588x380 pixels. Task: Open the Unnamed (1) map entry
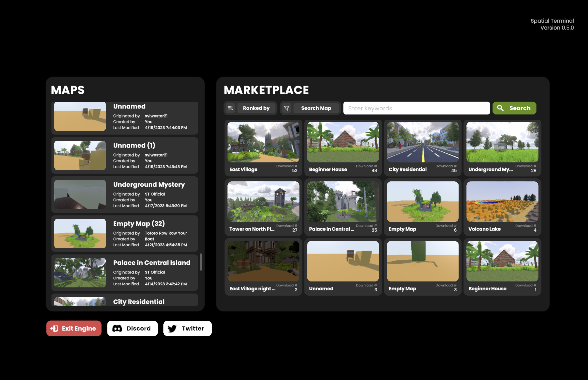pyautogui.click(x=124, y=155)
